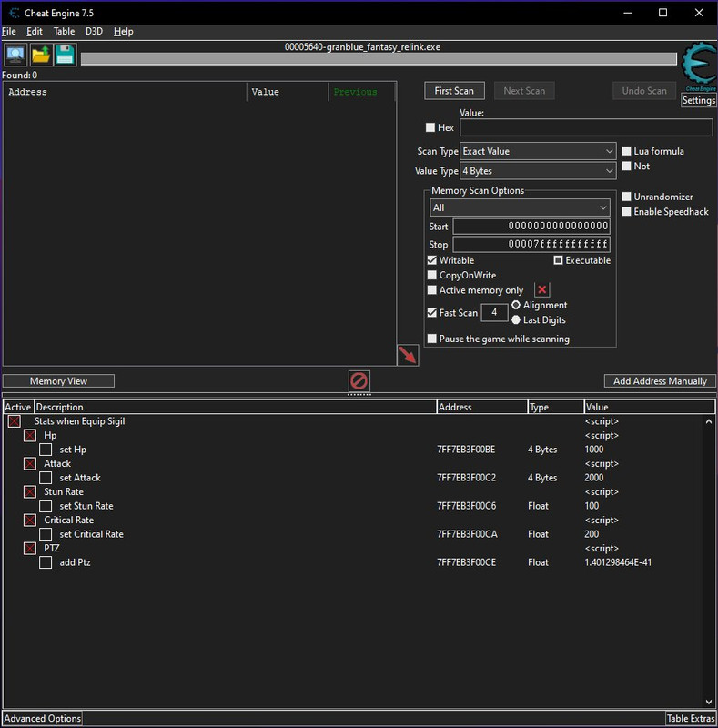Viewport: 718px width, 728px height.
Task: Check Pause the game while scanning
Action: click(432, 339)
